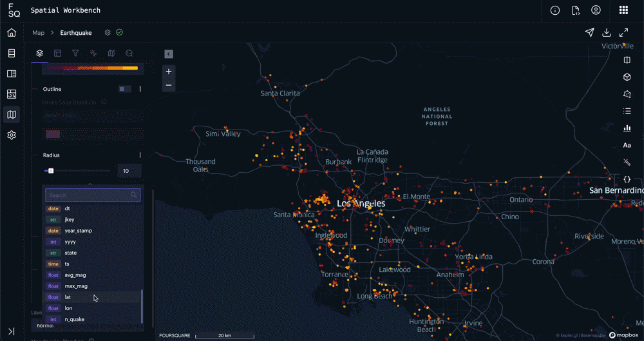Switch to the Columns table tab
This screenshot has width=644, height=341.
(57, 53)
